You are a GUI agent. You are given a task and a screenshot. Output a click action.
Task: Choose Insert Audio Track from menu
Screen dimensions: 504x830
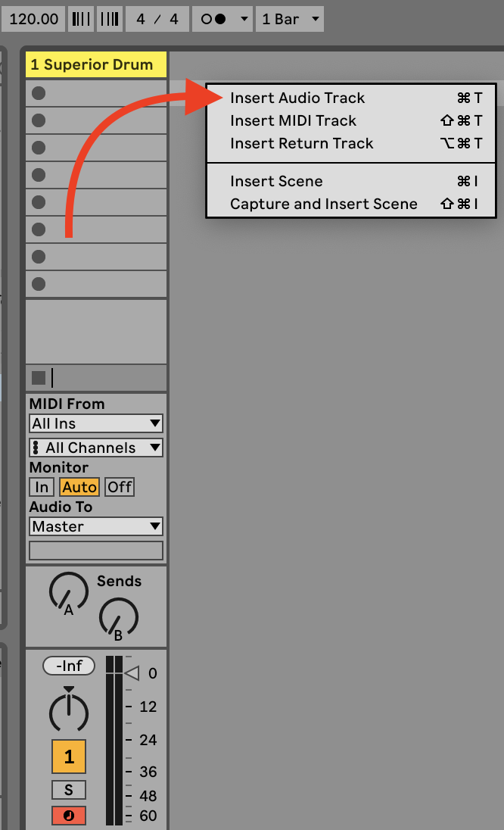[297, 98]
